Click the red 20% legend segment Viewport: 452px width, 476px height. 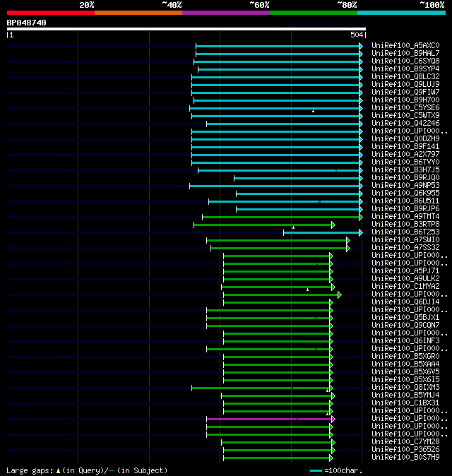point(51,13)
